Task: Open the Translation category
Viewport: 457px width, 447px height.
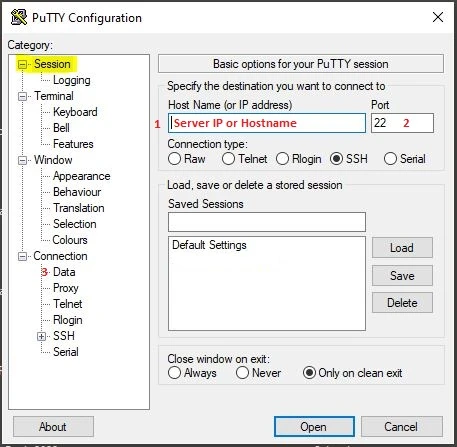Action: pos(79,208)
